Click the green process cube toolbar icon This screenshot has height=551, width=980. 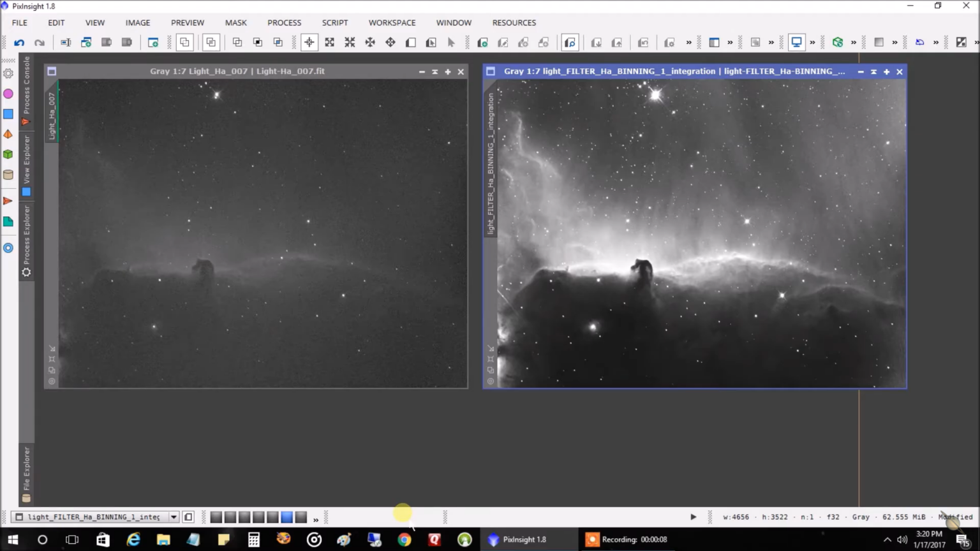click(x=838, y=43)
